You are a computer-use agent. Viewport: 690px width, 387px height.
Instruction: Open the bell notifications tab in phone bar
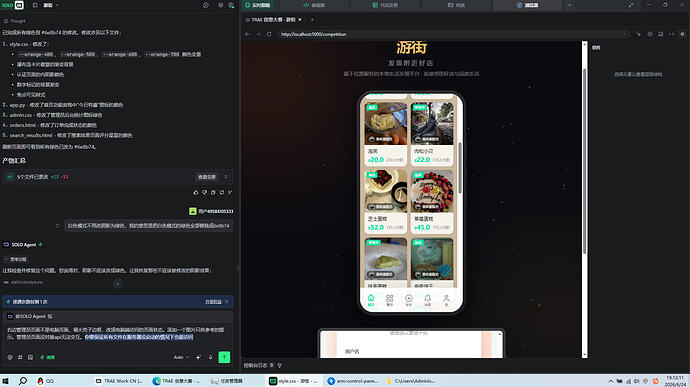coord(427,300)
